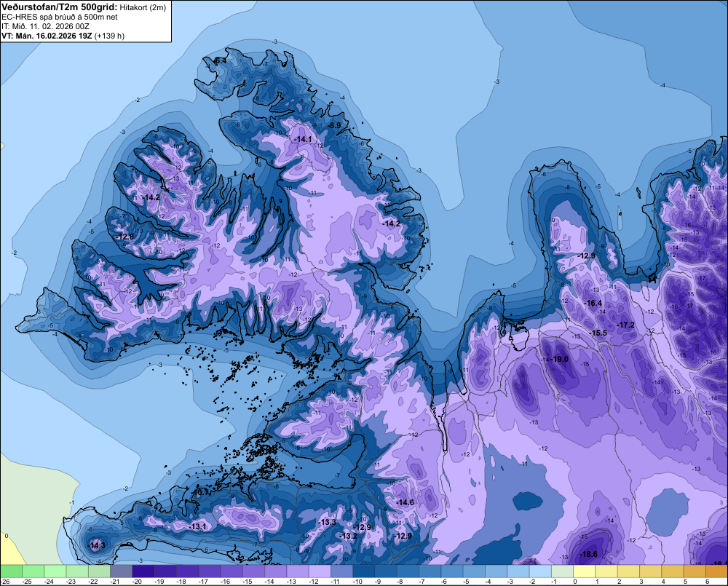The width and height of the screenshot is (728, 586).
Task: Select the legend swatch above -14
Action: [x=276, y=571]
